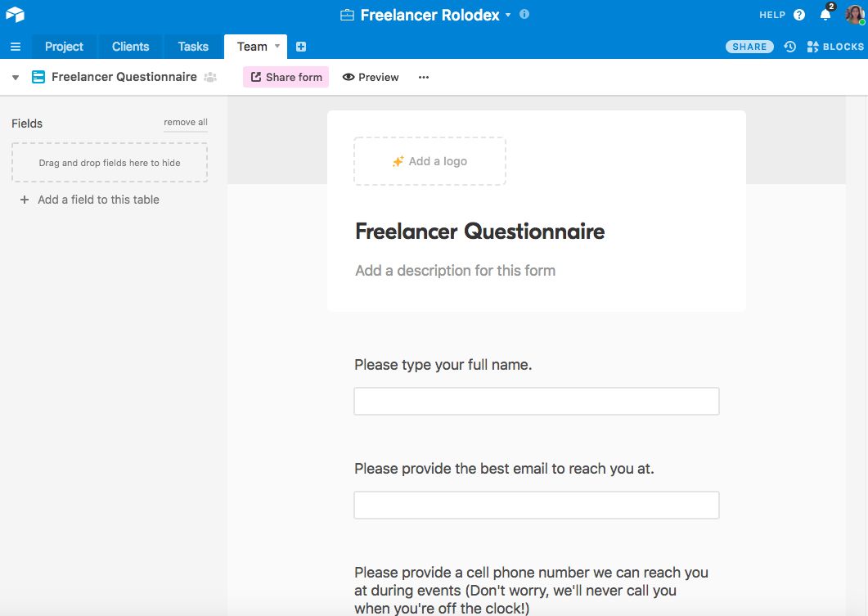This screenshot has height=616, width=868.
Task: Preview the form
Action: tap(371, 77)
